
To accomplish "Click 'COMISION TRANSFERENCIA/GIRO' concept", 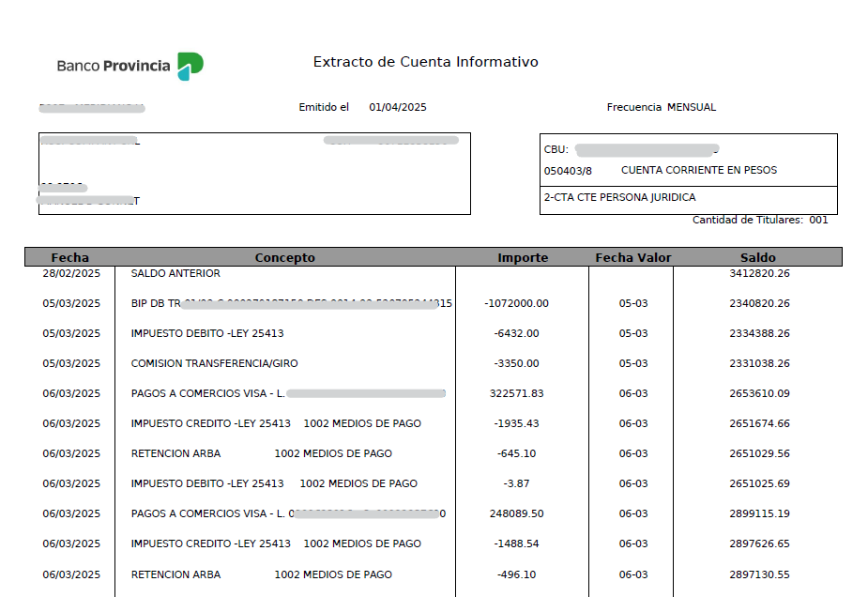I will [x=214, y=363].
